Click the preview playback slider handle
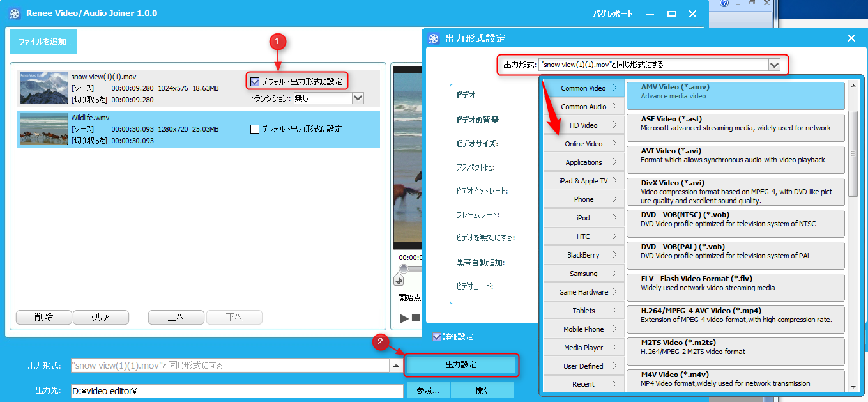Screen dimensions: 868x402 pos(403,268)
